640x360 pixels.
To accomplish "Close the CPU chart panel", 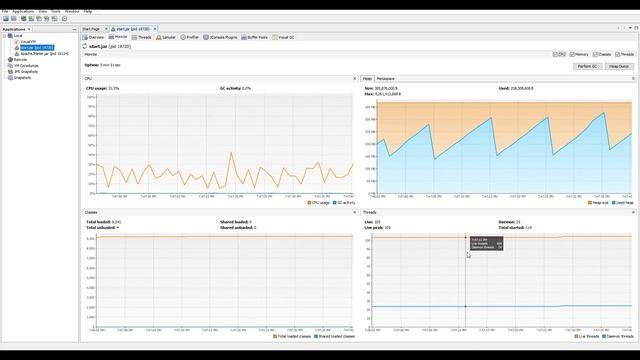I will click(x=354, y=78).
